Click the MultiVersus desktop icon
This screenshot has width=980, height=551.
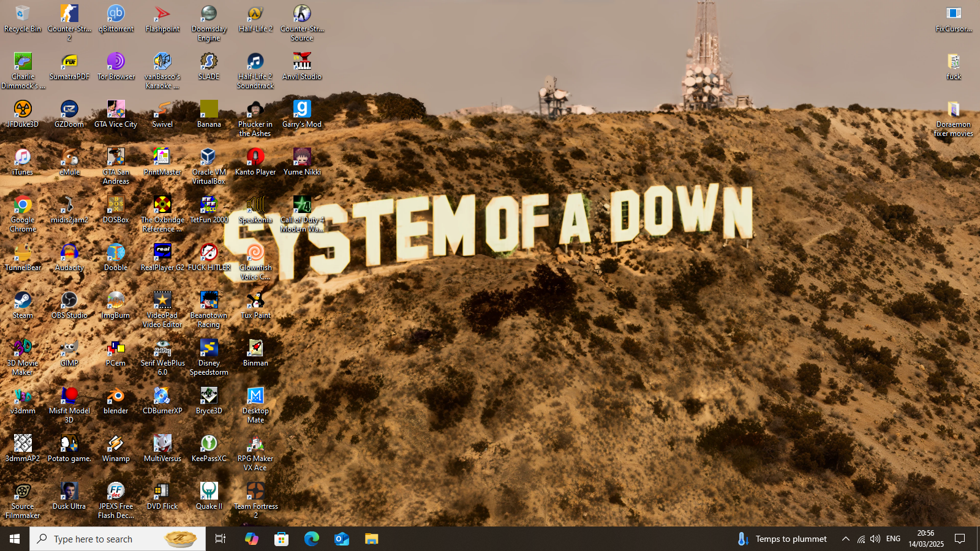(x=162, y=449)
